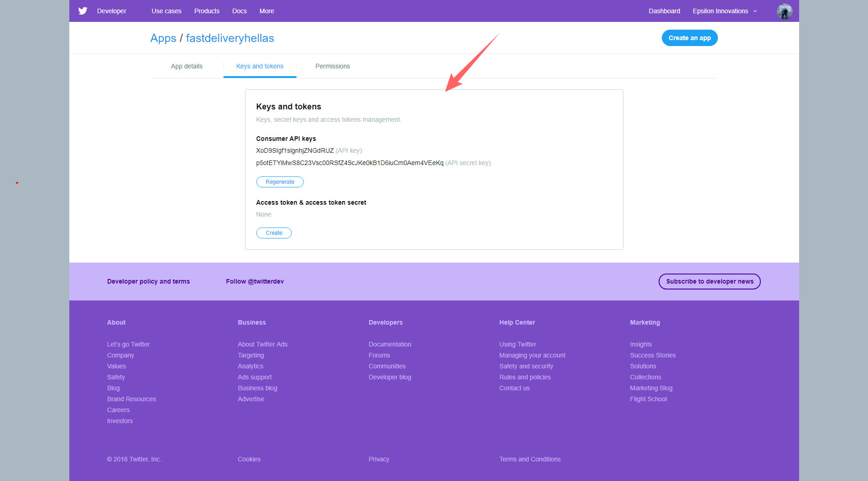Open Managing your account link
This screenshot has width=868, height=481.
coord(532,355)
